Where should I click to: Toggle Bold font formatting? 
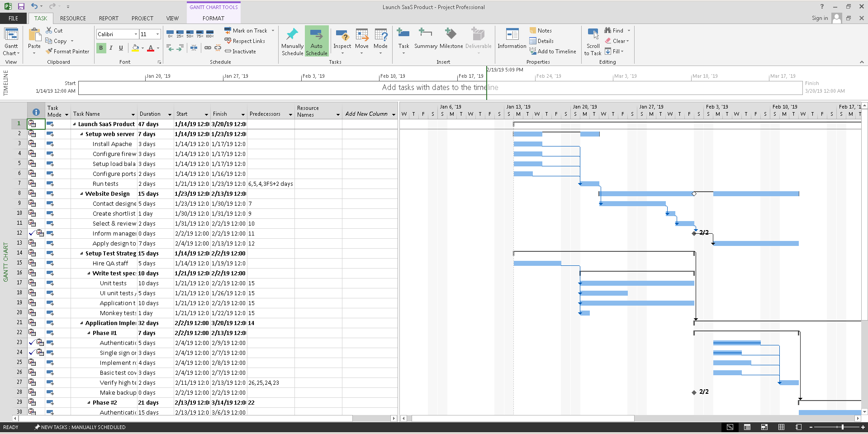coord(101,48)
